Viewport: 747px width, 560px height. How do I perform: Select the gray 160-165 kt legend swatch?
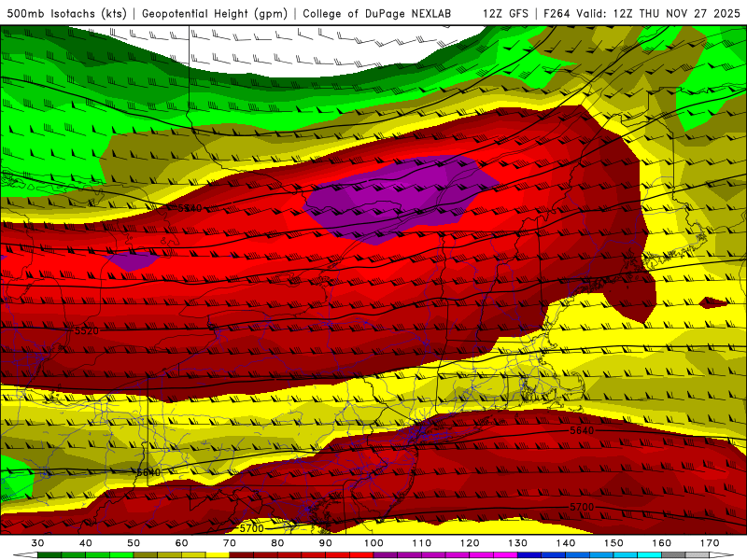click(x=673, y=555)
